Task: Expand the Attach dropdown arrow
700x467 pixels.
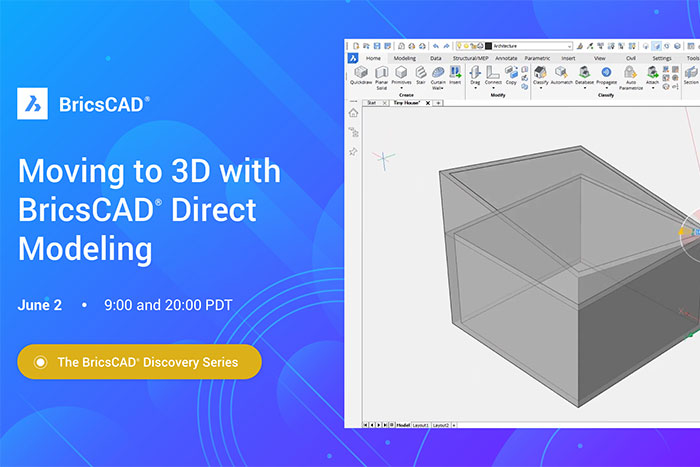Action: [652, 88]
